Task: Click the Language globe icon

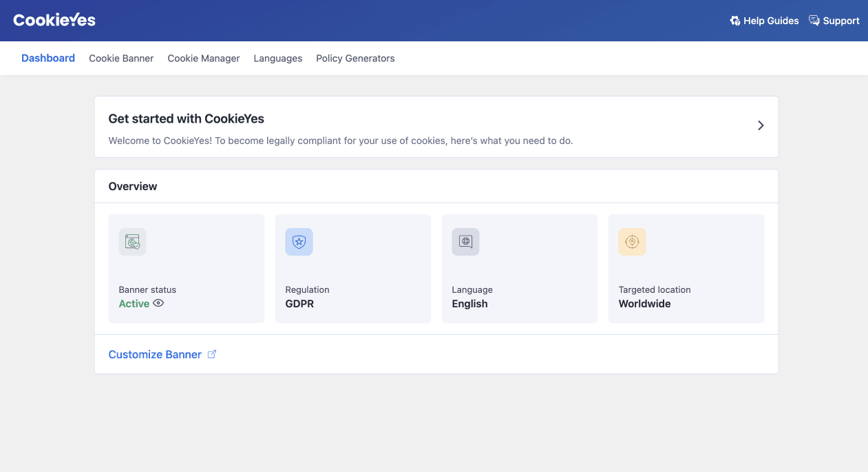Action: (465, 242)
